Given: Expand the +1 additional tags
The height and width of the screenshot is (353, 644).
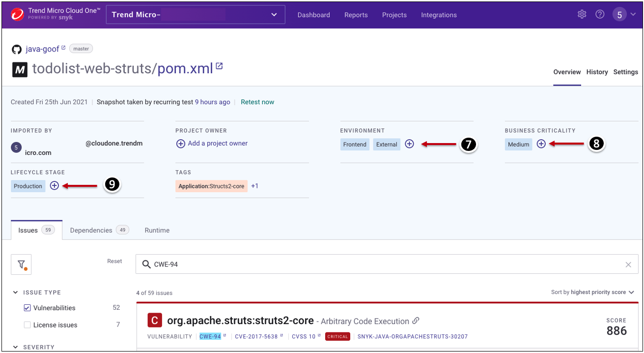Looking at the screenshot, I should coord(254,186).
